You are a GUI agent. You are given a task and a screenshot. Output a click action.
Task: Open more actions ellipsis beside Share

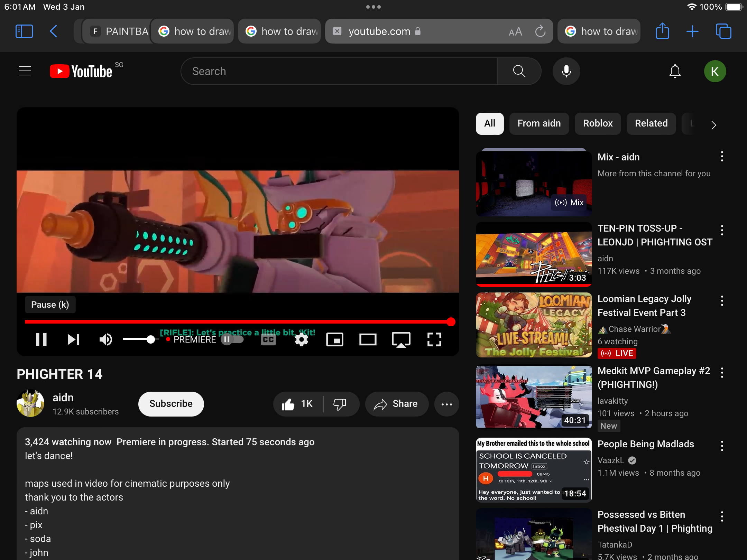coord(446,404)
